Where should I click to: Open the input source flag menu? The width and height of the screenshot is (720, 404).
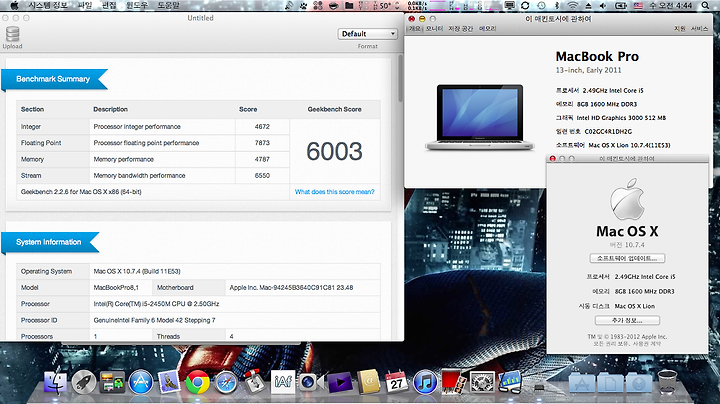pos(638,6)
